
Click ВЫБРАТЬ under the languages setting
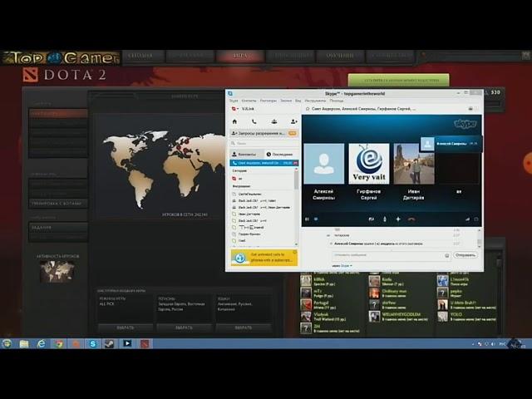point(244,328)
